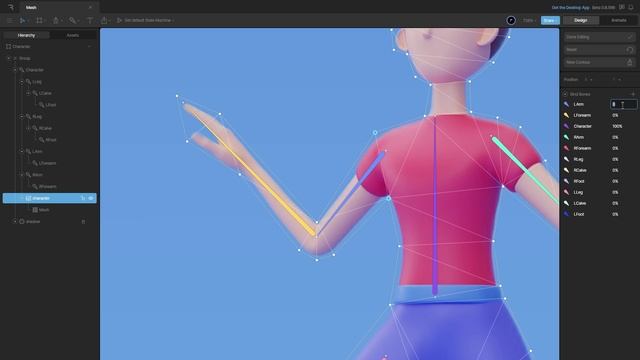Click the Rive logo home icon
The height and width of the screenshot is (360, 640).
point(11,7)
